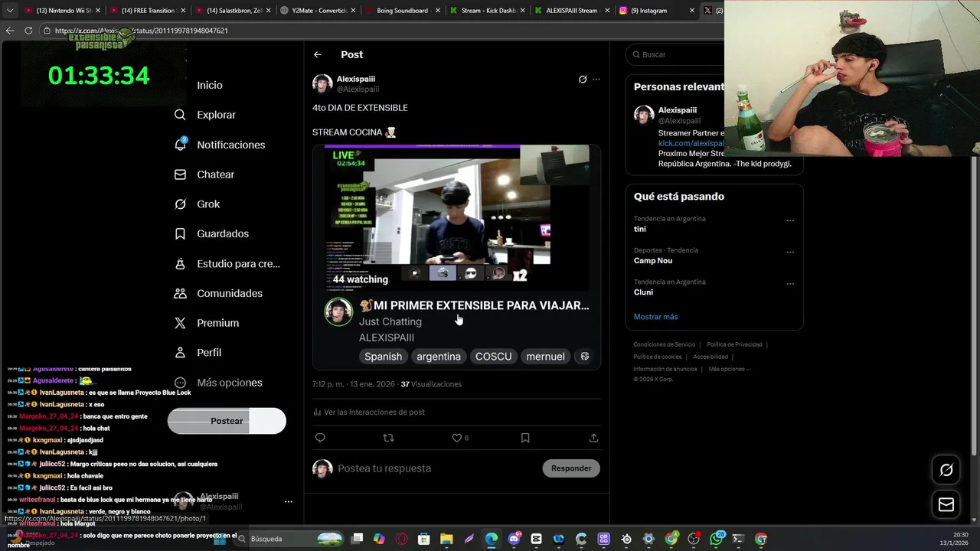Open Chatear messages in sidebar

204,174
